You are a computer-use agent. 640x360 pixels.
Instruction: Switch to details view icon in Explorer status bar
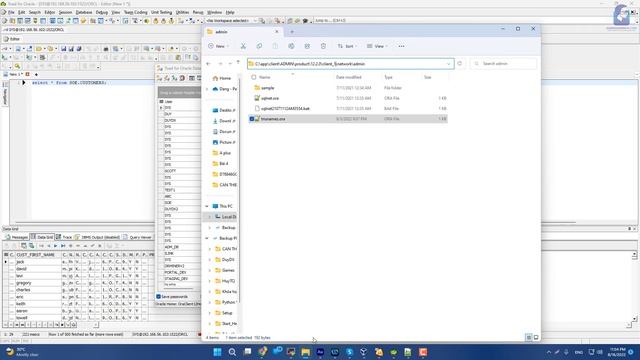click(529, 337)
